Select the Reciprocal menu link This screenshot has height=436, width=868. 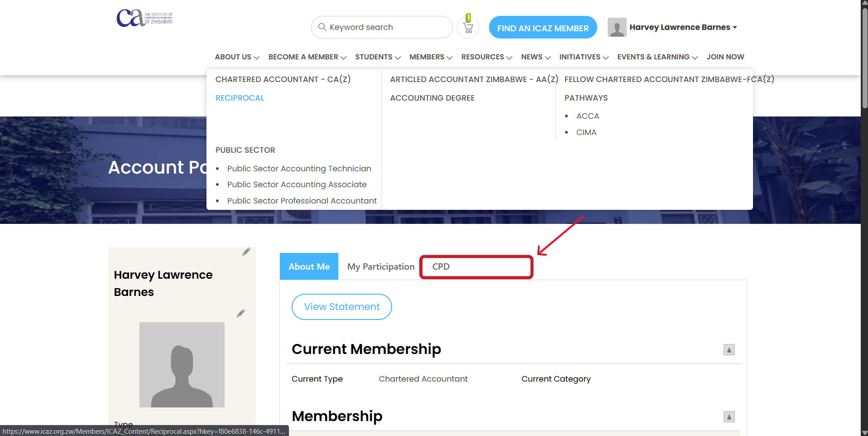coord(240,98)
